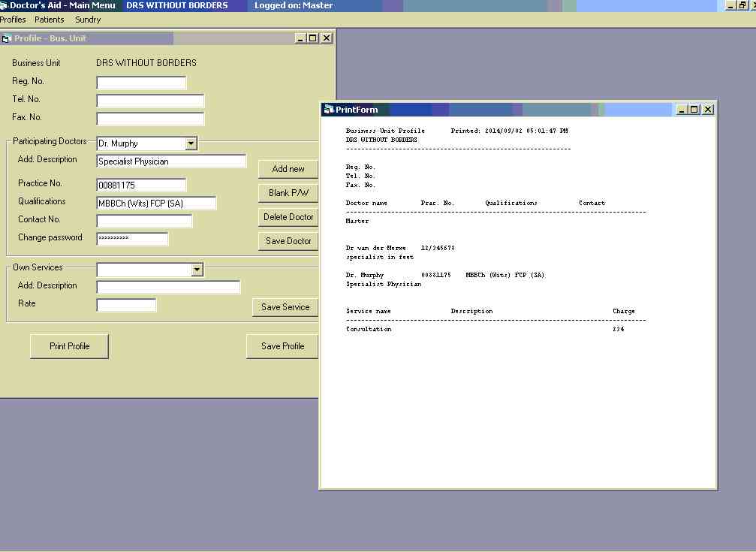Expand the Own Services dropdown
The width and height of the screenshot is (756, 552).
[x=197, y=270]
